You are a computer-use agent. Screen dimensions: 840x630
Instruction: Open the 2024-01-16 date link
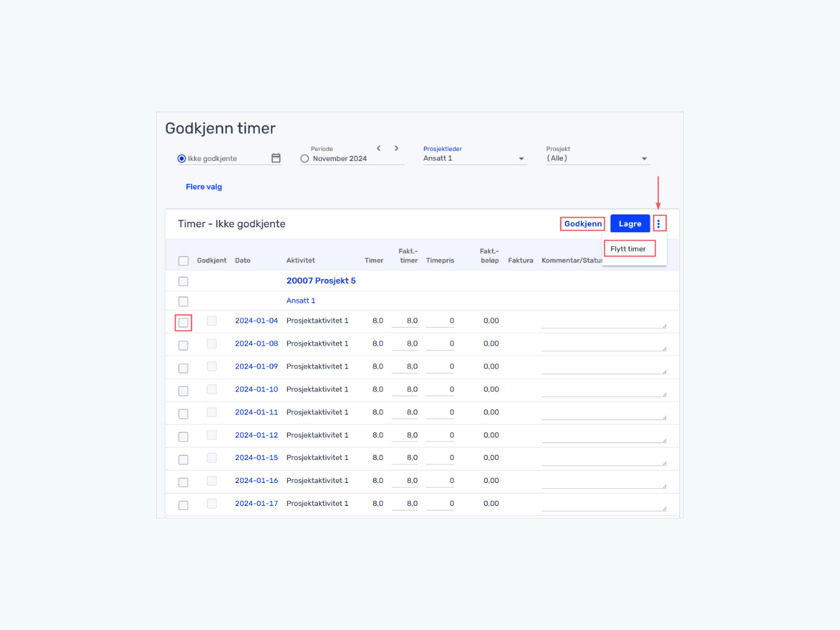tap(257, 480)
